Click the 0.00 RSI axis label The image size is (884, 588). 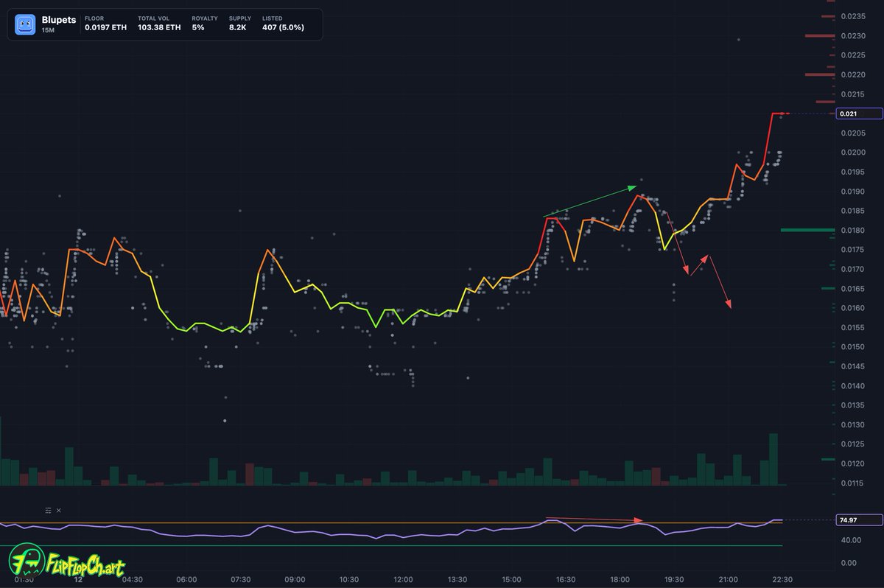[850, 563]
